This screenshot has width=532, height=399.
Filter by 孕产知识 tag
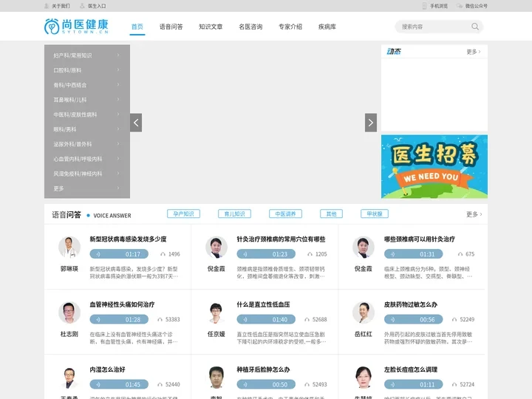coord(183,214)
